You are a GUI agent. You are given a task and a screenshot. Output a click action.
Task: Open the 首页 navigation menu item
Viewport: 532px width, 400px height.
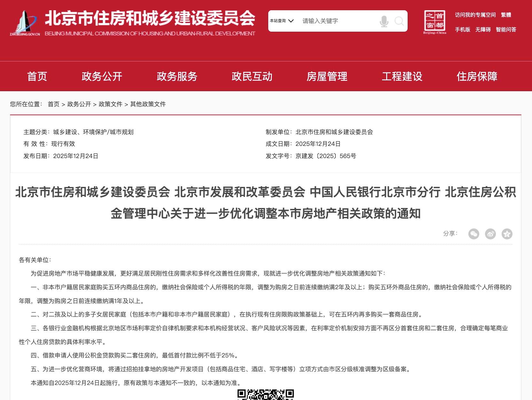pos(37,76)
